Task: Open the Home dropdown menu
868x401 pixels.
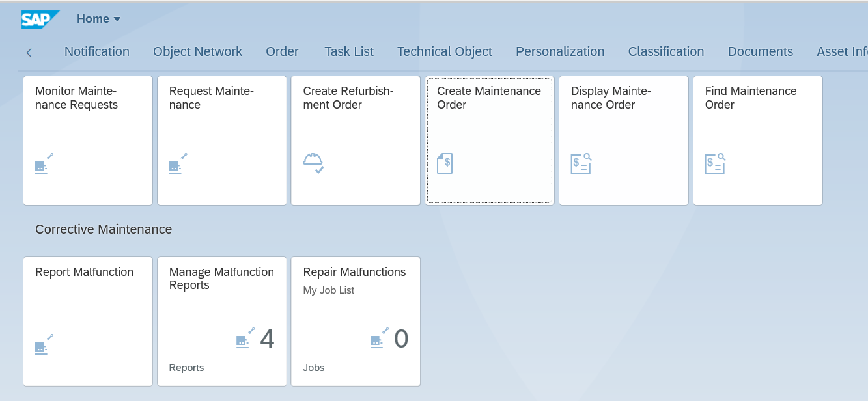Action: 99,20
